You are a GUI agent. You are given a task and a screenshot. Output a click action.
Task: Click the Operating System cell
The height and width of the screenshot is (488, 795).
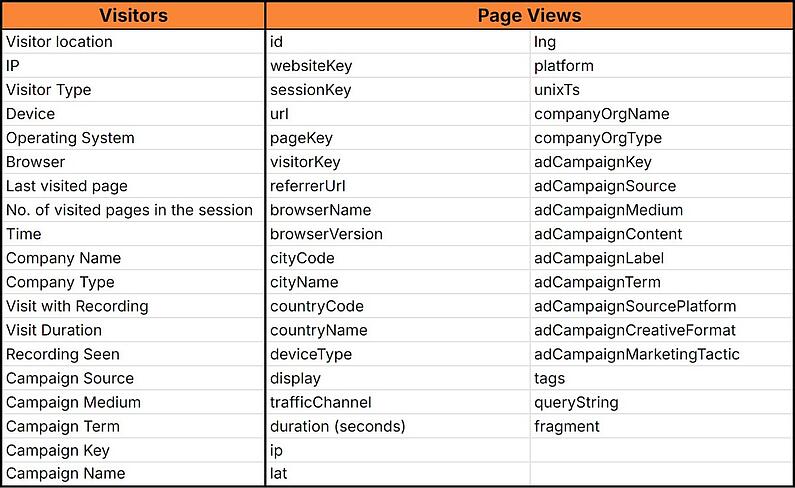tap(133, 137)
